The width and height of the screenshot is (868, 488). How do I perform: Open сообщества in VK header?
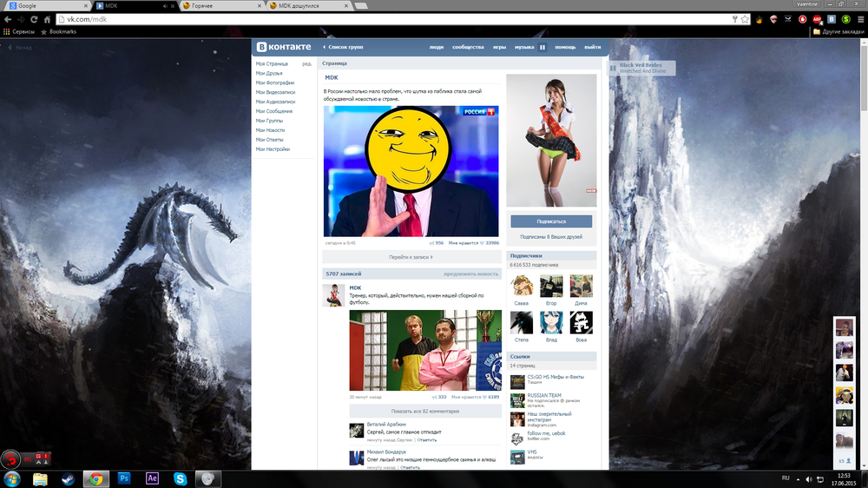[x=468, y=47]
